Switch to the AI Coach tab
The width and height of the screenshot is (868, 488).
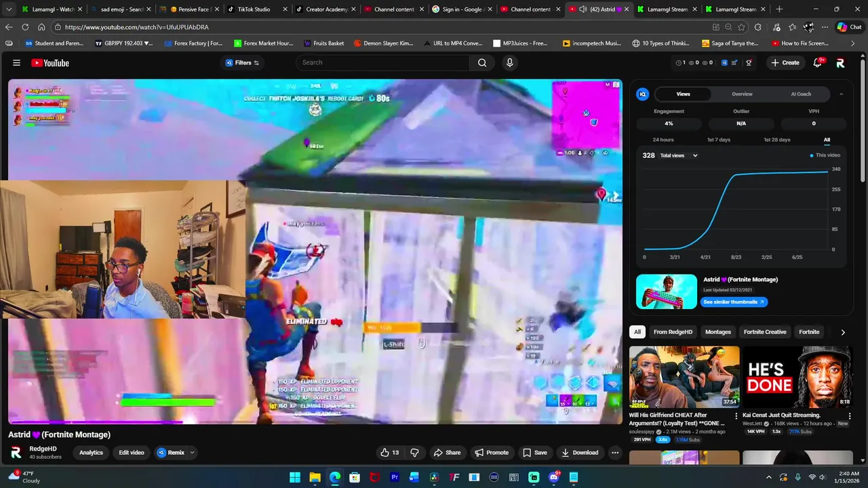[801, 94]
